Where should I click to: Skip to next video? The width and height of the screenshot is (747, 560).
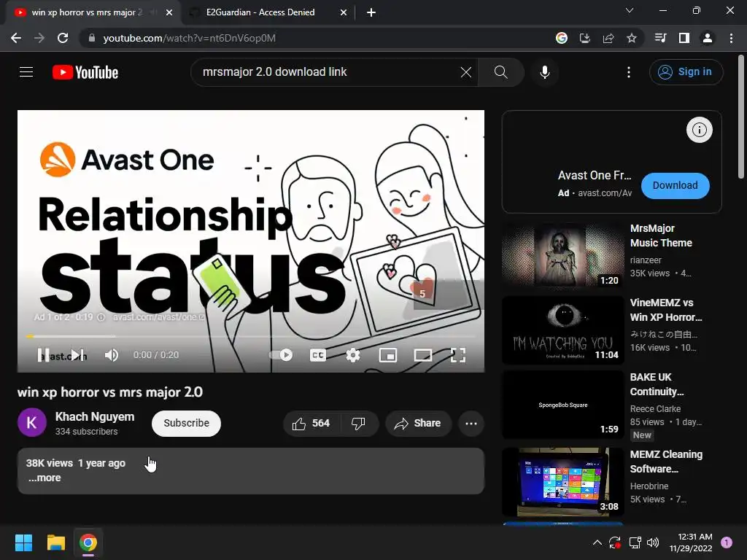click(x=76, y=355)
